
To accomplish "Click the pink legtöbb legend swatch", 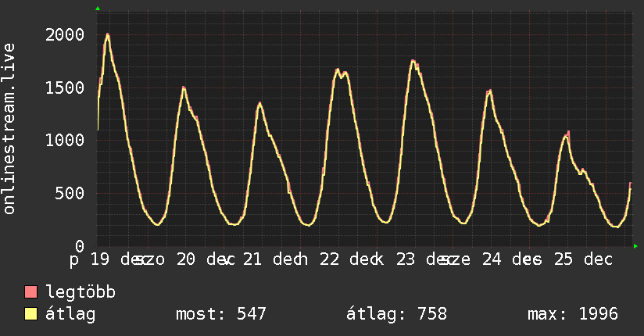I will coord(30,291).
